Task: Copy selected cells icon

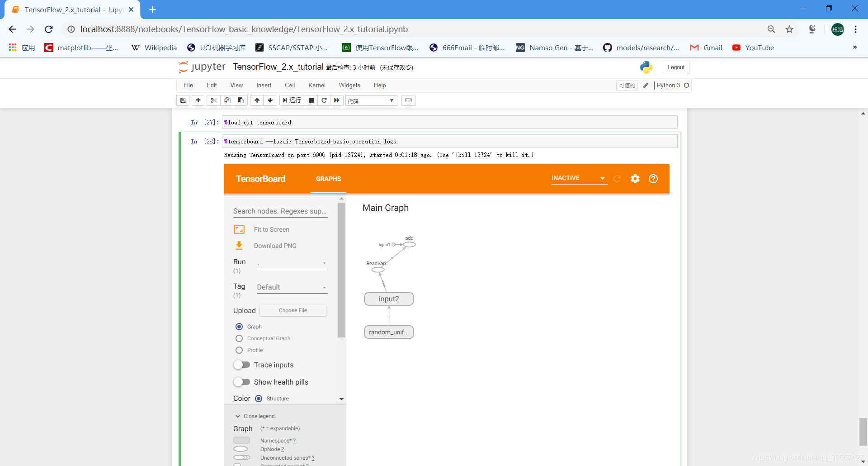Action: pyautogui.click(x=227, y=100)
